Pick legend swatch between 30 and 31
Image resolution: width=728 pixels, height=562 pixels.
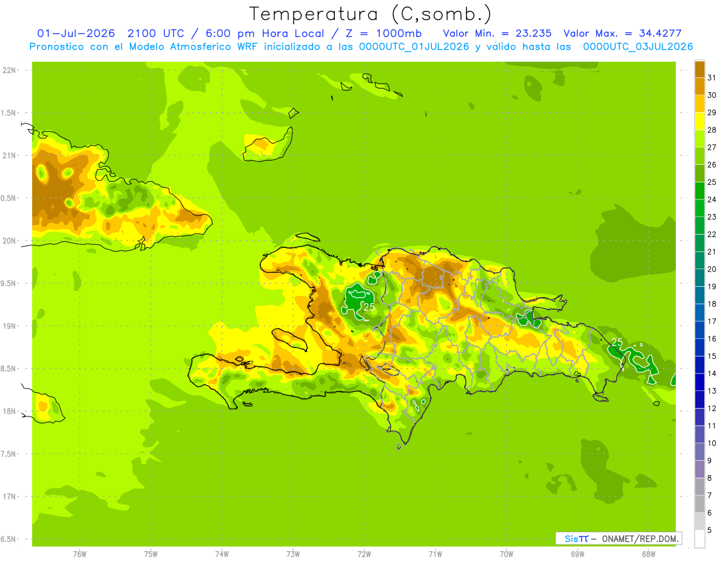700,86
